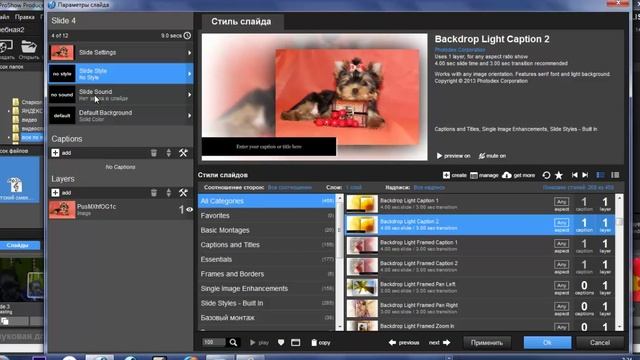Click the Слайды tab in ProShow window
This screenshot has height=360, width=640.
point(18,245)
